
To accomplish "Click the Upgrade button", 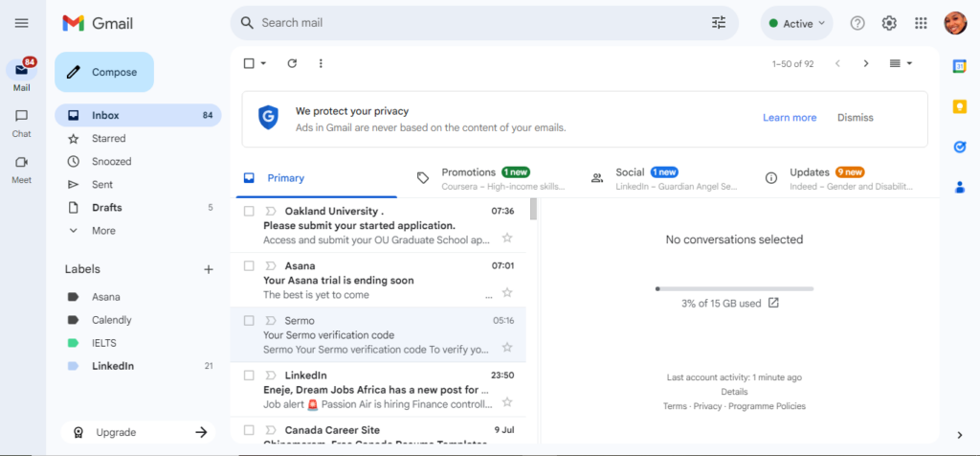I will coord(138,432).
